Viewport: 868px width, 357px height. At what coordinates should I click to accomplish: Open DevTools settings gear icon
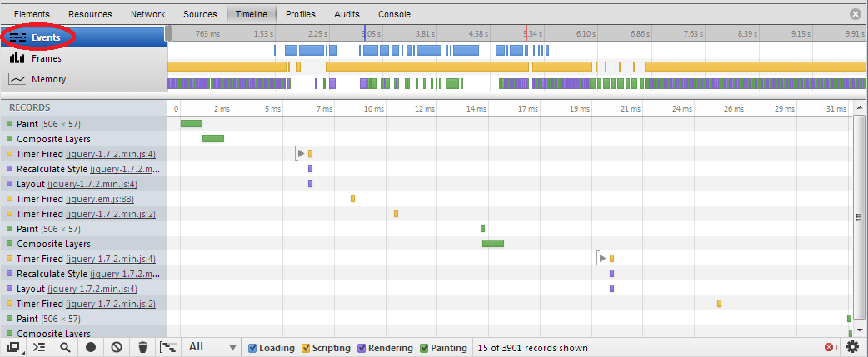[852, 348]
